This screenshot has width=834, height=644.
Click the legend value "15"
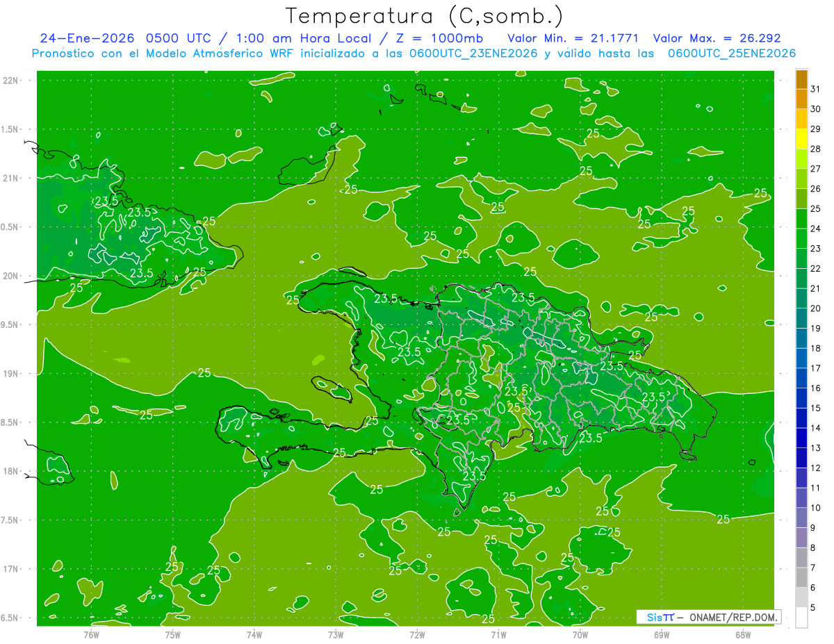tap(816, 408)
